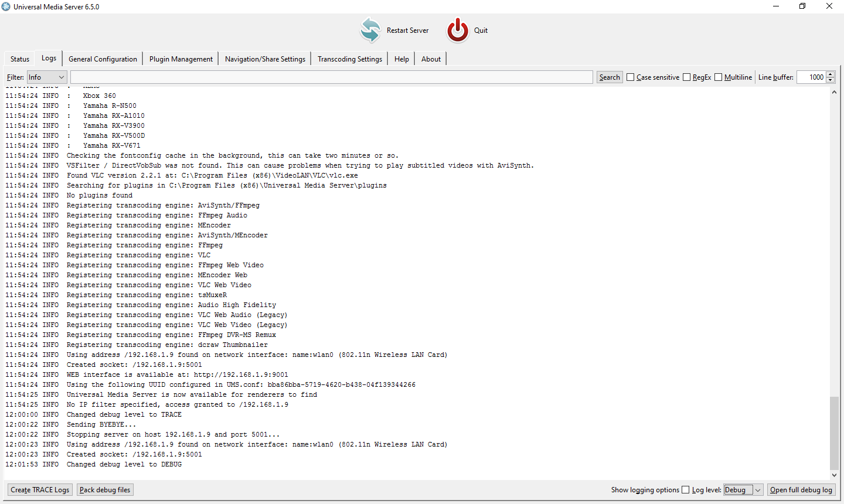
Task: Open Plugin Management tab
Action: (x=181, y=59)
